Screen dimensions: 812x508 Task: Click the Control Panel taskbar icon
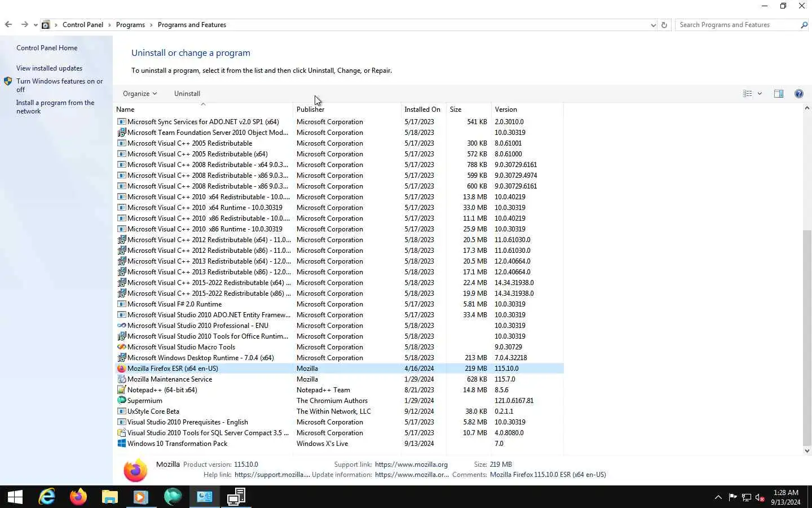(x=204, y=497)
